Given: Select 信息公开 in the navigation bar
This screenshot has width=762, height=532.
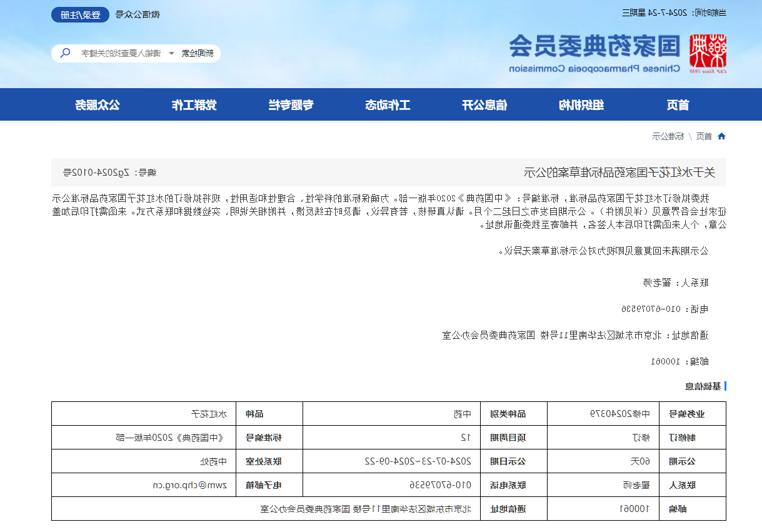Looking at the screenshot, I should tap(484, 105).
